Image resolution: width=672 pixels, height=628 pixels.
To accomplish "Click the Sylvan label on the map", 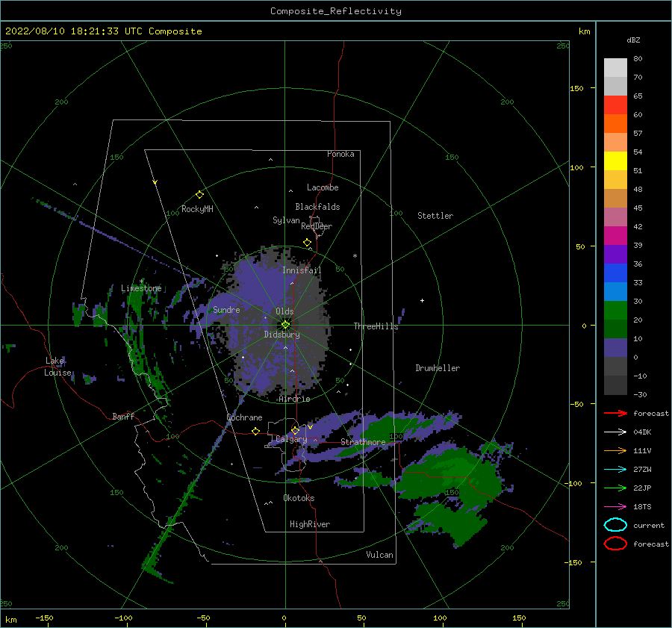I will [286, 220].
